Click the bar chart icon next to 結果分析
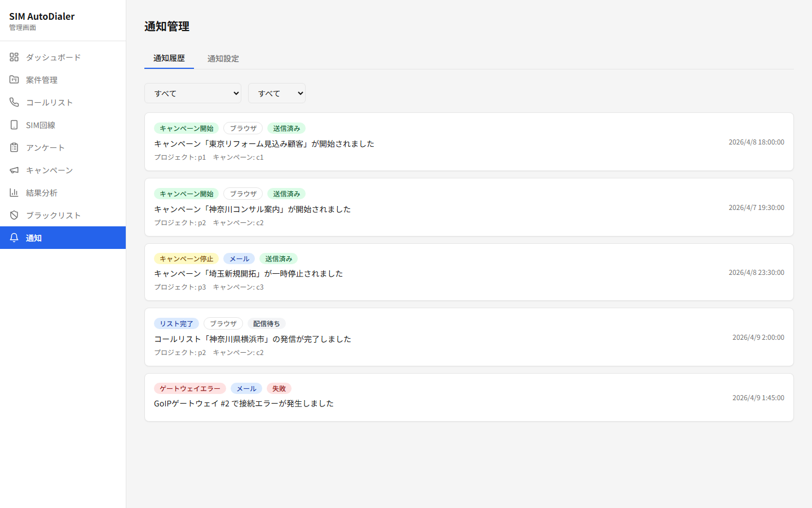 pyautogui.click(x=14, y=192)
